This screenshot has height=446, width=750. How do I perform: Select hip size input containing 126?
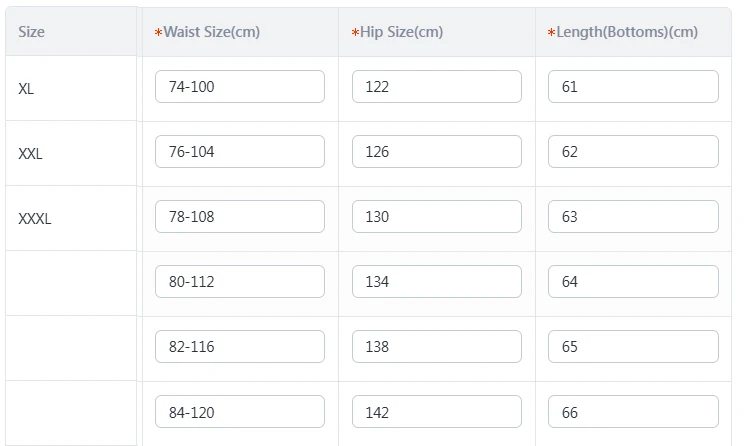tap(437, 152)
